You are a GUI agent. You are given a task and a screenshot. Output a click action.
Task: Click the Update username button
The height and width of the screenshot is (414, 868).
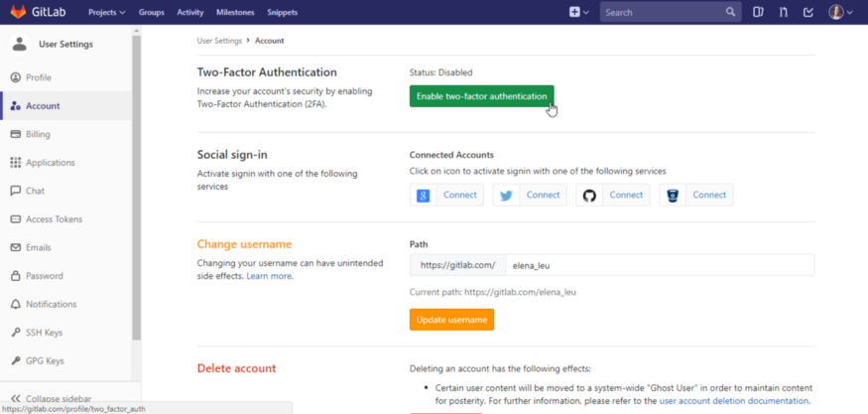click(451, 320)
